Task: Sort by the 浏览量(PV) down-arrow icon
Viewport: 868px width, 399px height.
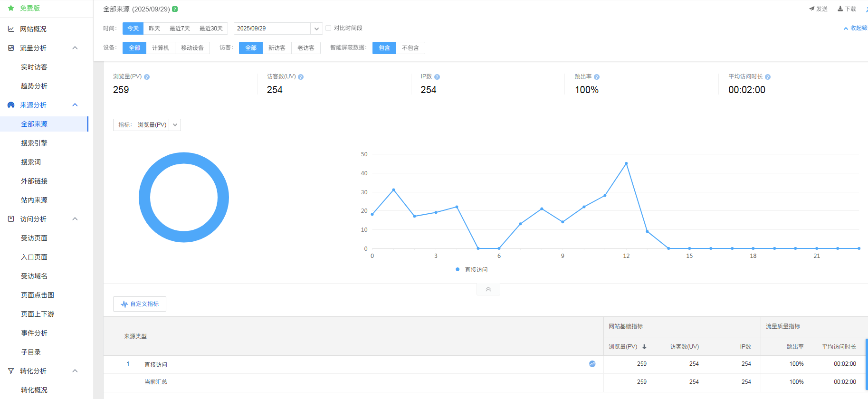Action: coord(645,347)
